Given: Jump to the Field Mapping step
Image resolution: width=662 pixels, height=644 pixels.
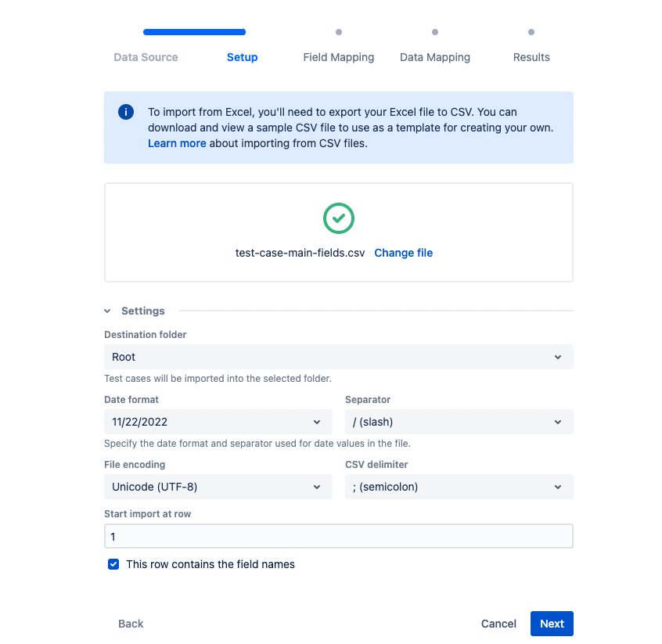Looking at the screenshot, I should [338, 57].
